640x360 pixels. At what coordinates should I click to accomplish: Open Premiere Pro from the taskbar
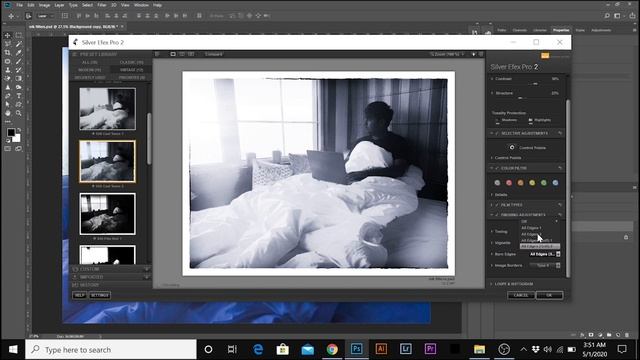pos(430,349)
